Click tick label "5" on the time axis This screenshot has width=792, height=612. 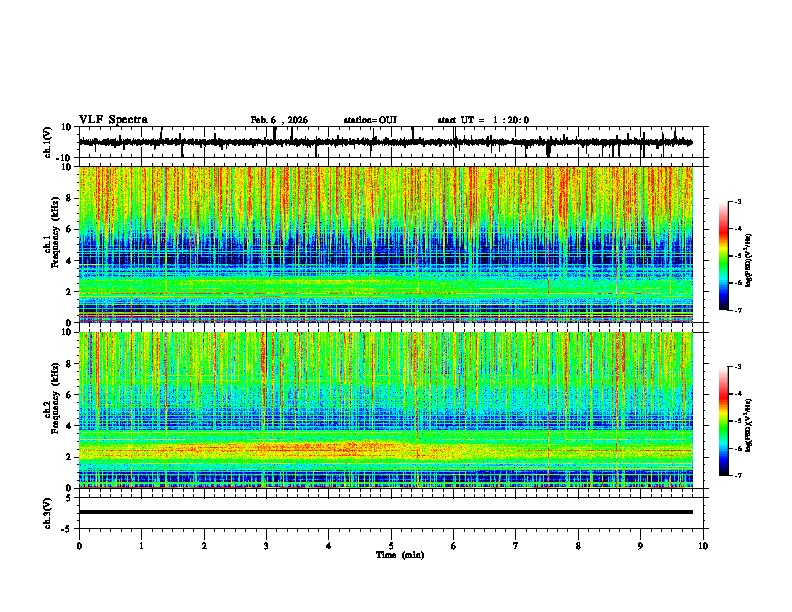point(391,546)
